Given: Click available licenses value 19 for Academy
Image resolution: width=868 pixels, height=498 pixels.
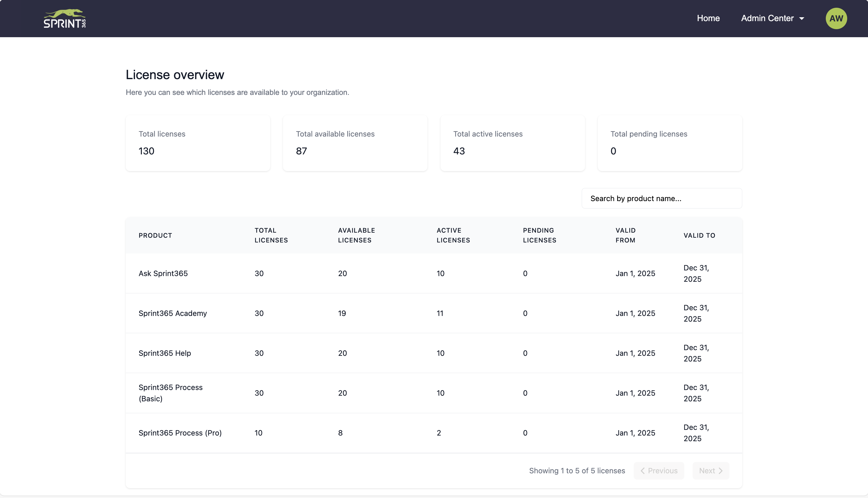Looking at the screenshot, I should 342,313.
